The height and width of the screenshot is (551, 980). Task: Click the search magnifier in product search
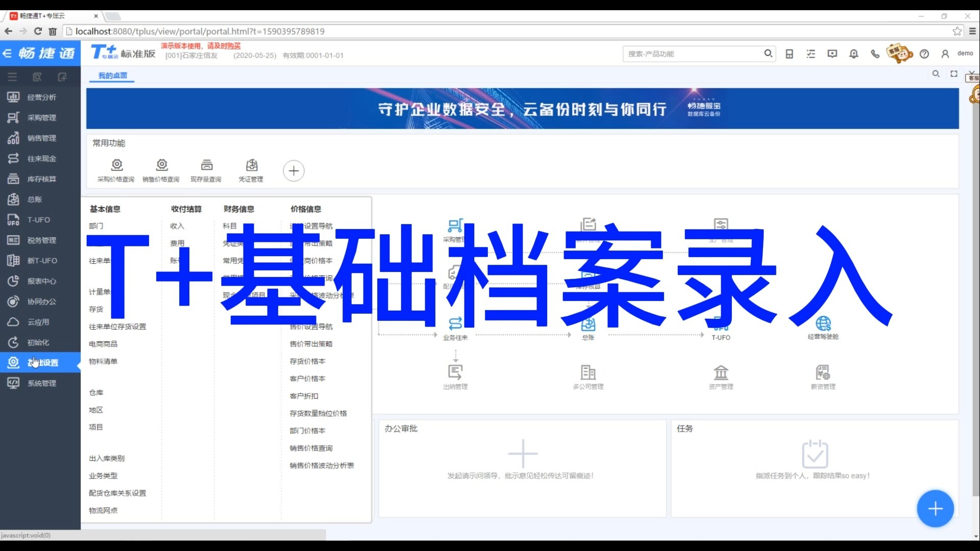point(768,54)
